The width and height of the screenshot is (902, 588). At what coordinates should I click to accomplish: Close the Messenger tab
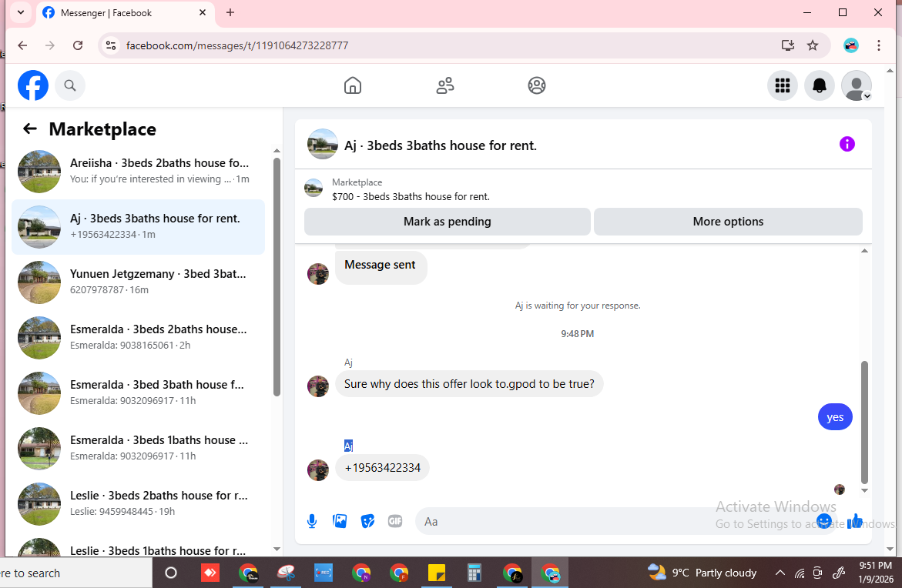(203, 12)
